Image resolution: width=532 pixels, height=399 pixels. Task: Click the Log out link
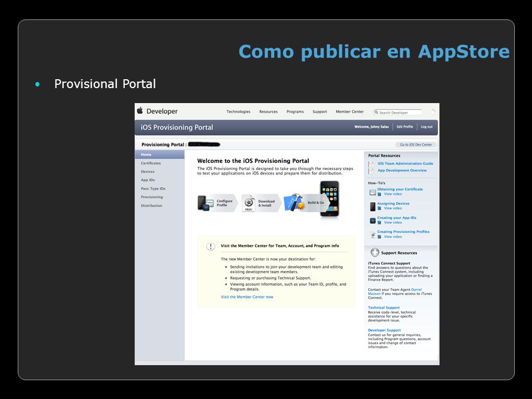[427, 126]
